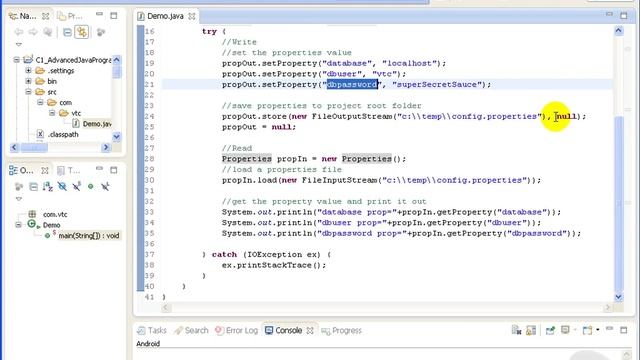Close the Outline tab
Viewport: 640px width, 360px height.
click(x=45, y=170)
